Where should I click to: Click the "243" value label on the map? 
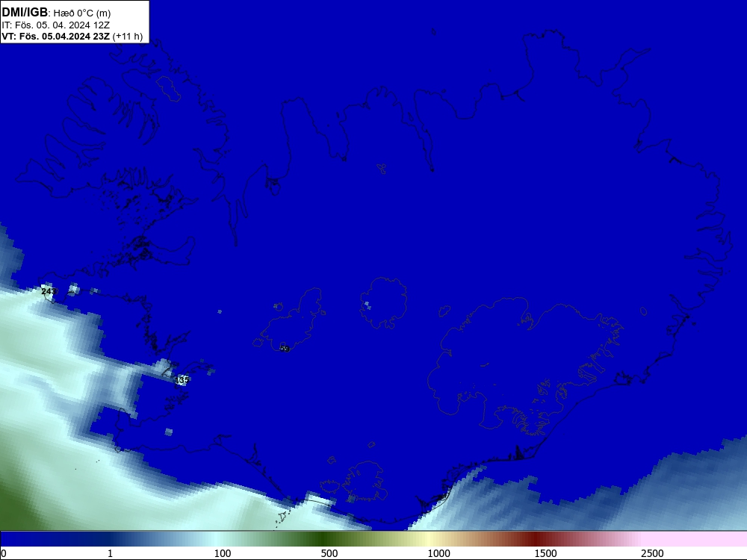[49, 291]
